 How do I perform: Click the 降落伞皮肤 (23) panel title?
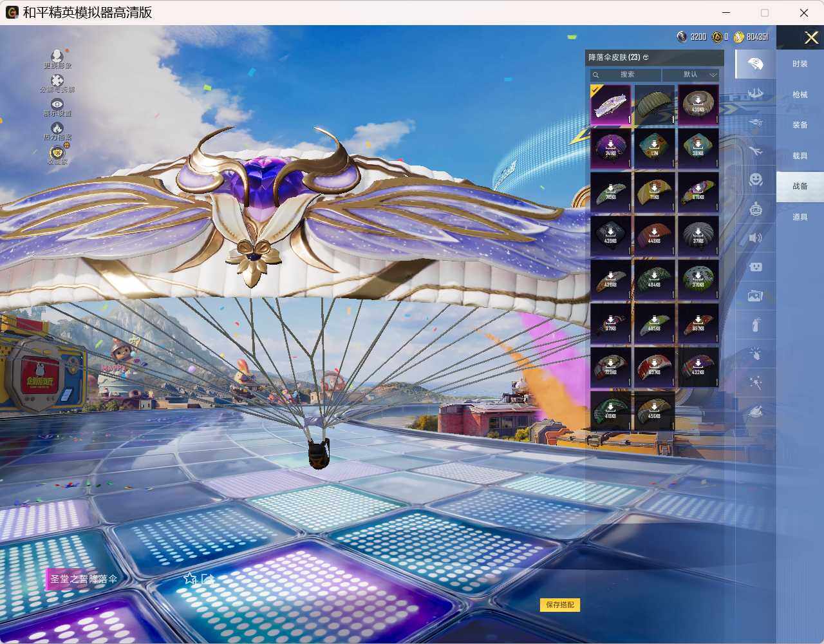click(614, 57)
